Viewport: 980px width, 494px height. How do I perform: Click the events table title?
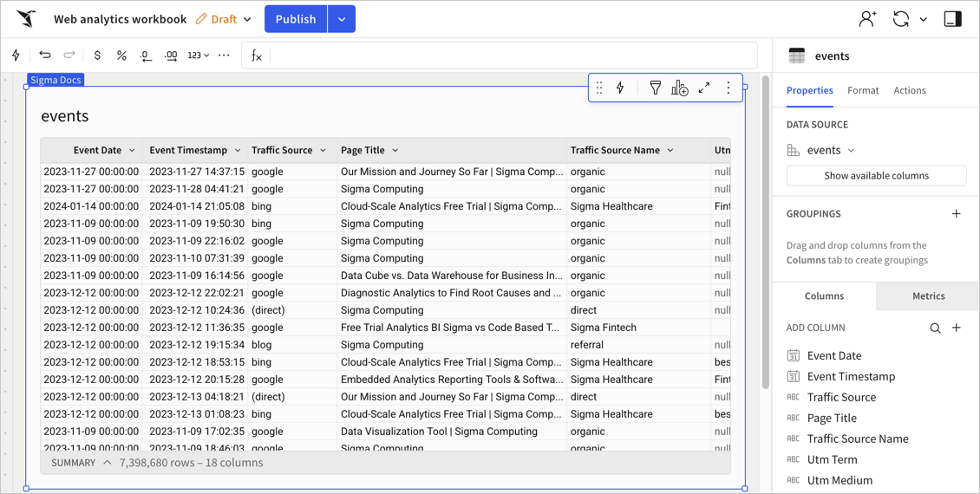(x=65, y=116)
